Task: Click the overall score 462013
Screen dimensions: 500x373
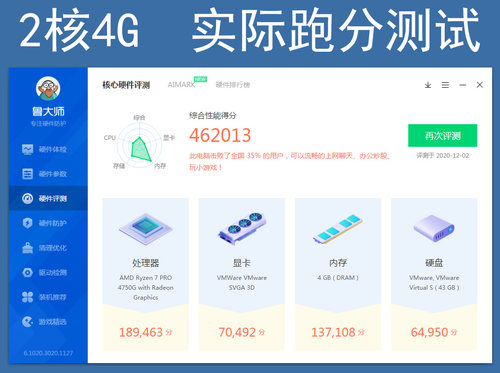Action: point(220,135)
